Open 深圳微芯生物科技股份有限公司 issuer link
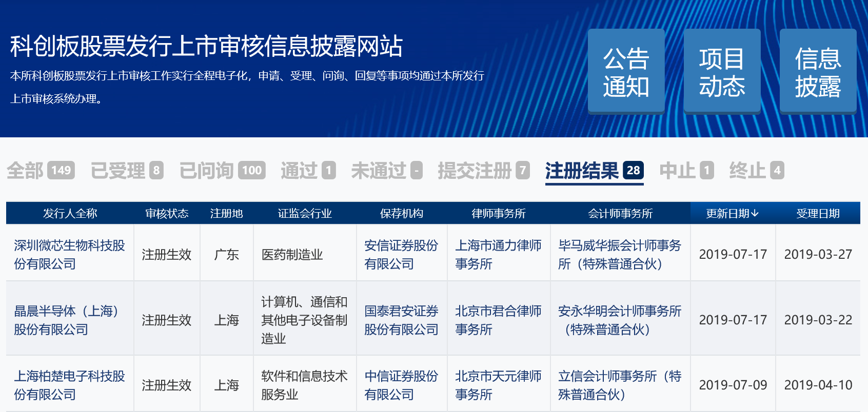This screenshot has width=868, height=412. 69,255
